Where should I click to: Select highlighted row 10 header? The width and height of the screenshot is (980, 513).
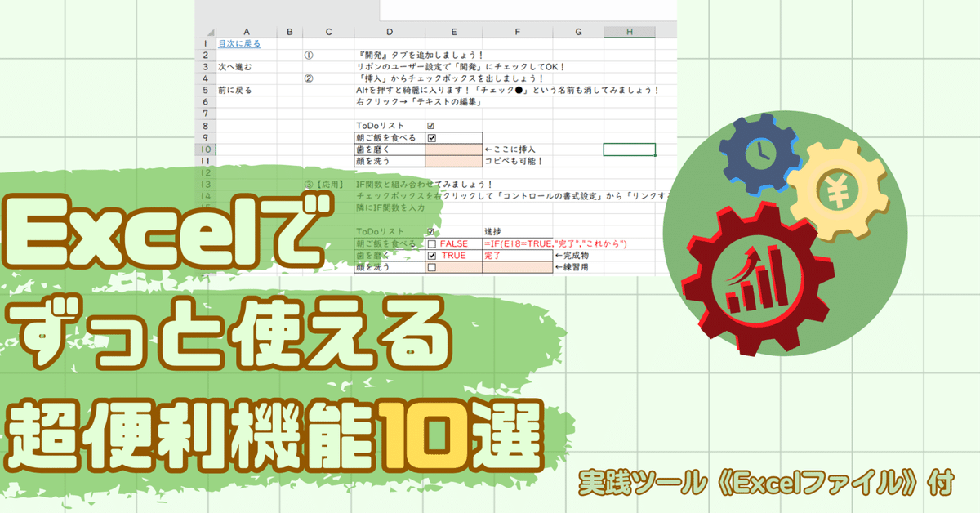206,149
